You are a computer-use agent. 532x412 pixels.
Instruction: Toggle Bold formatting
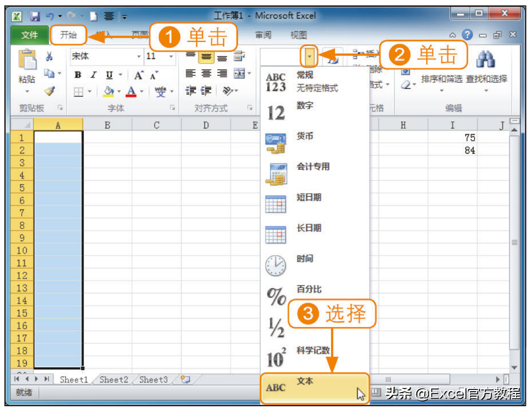point(78,75)
